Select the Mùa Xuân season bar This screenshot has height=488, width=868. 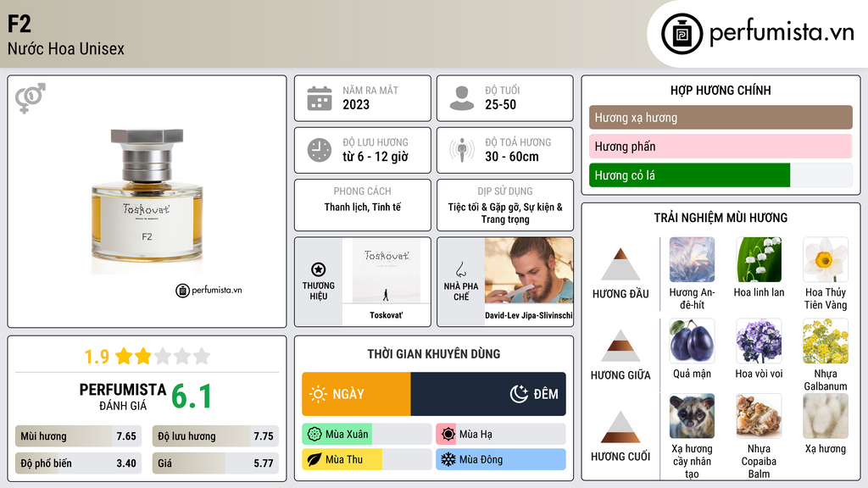(x=367, y=435)
